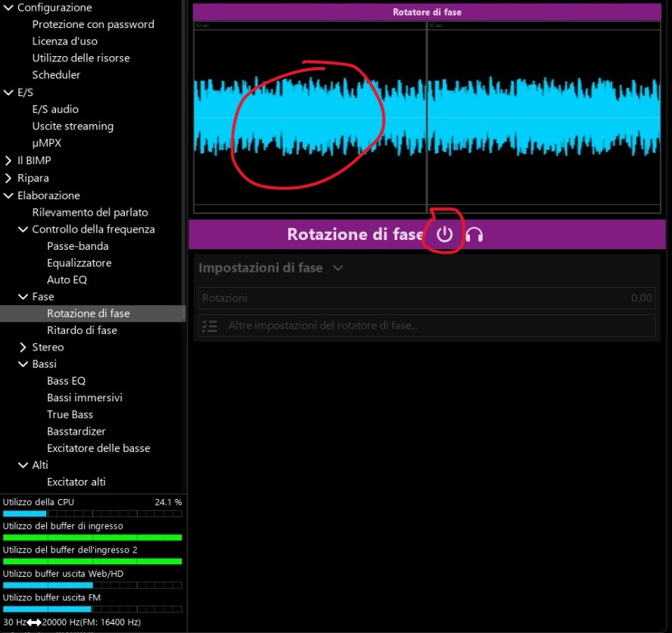The height and width of the screenshot is (633, 672).
Task: Collapse the E/S tree section
Action: (8, 92)
